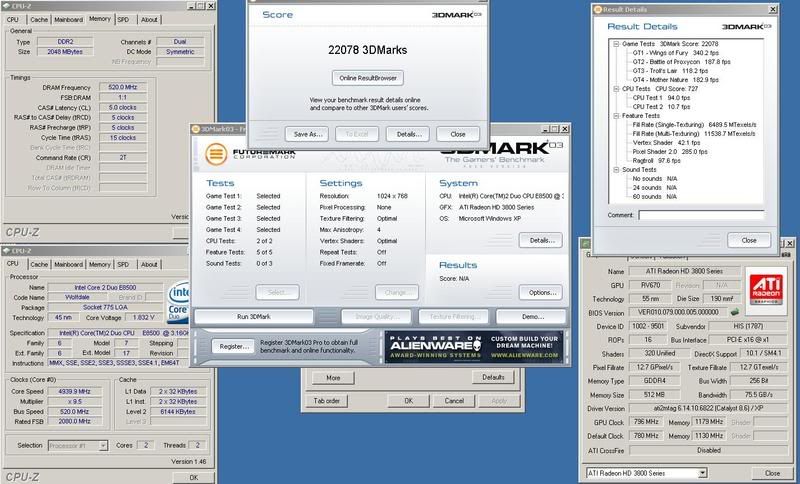Select the Ragtroll result row
Viewport: 800px width, 484px height.
(x=656, y=161)
